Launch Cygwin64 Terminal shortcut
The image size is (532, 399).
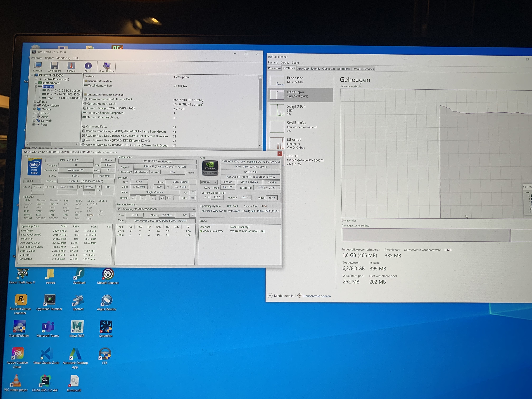pyautogui.click(x=49, y=303)
